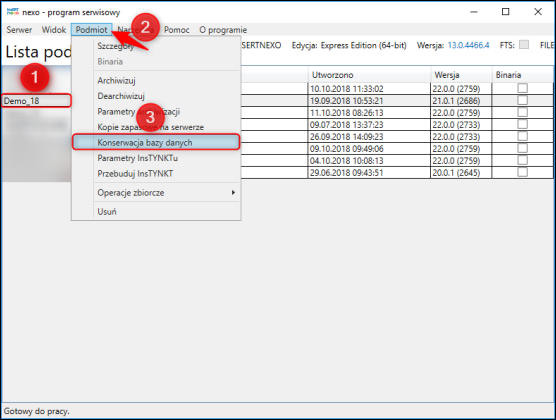Choose Usuń from the Podmiot menu
Viewport: 556px width, 420px height.
(x=107, y=211)
